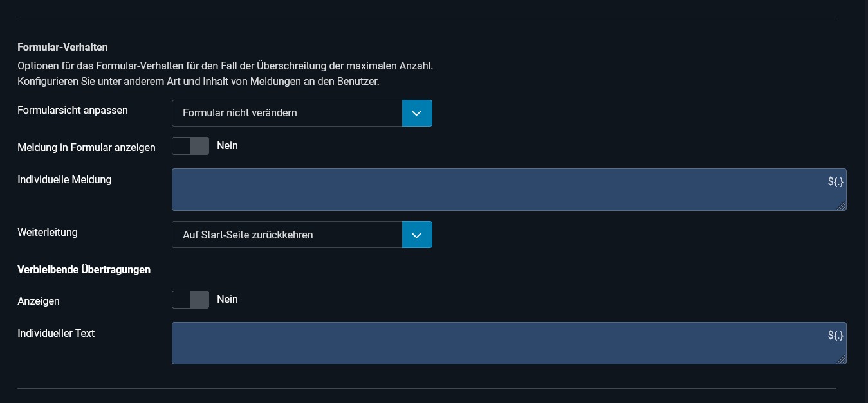Screen dimensions: 868x403
Task: Toggle Meldung in Formular anzeigen switch
Action: click(190, 146)
